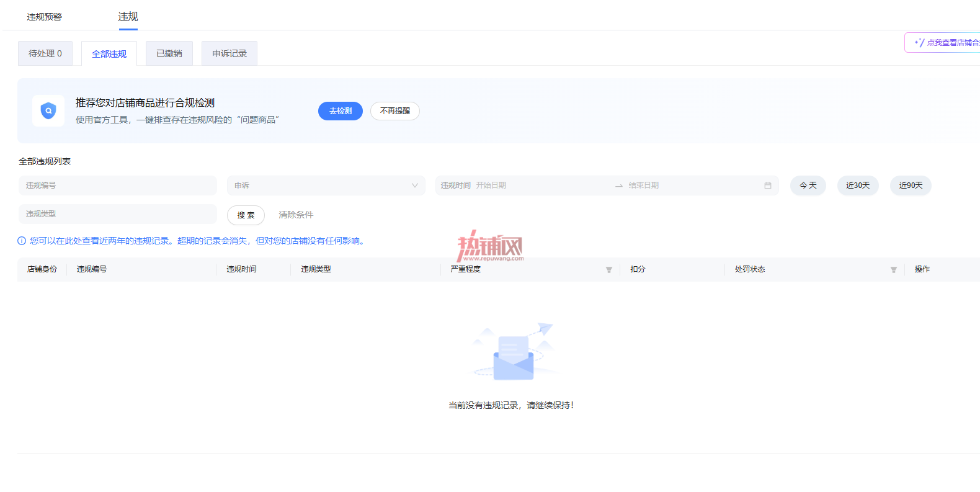Viewport: 980px width, 492px height.
Task: Click the 热铺网 watermark logo
Action: [x=490, y=246]
